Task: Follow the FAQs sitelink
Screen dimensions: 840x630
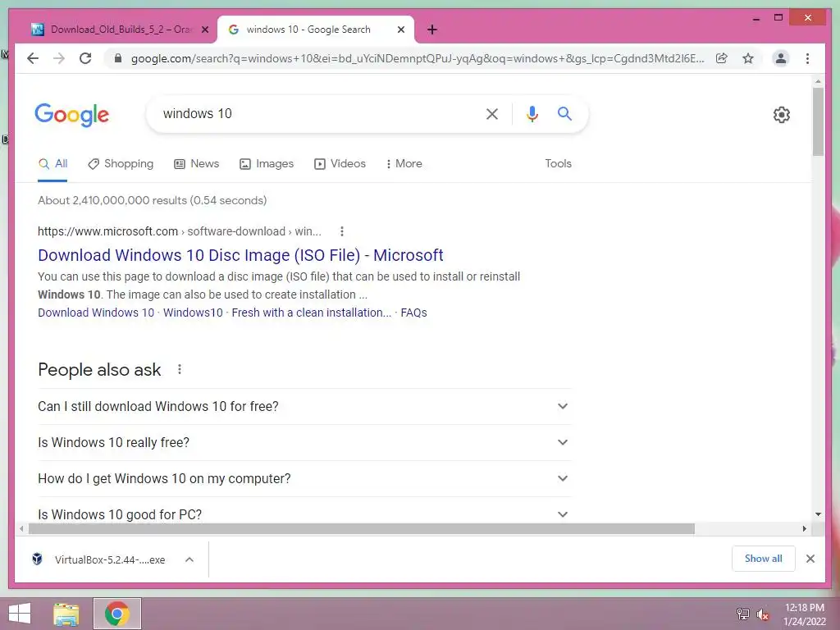Action: click(413, 313)
